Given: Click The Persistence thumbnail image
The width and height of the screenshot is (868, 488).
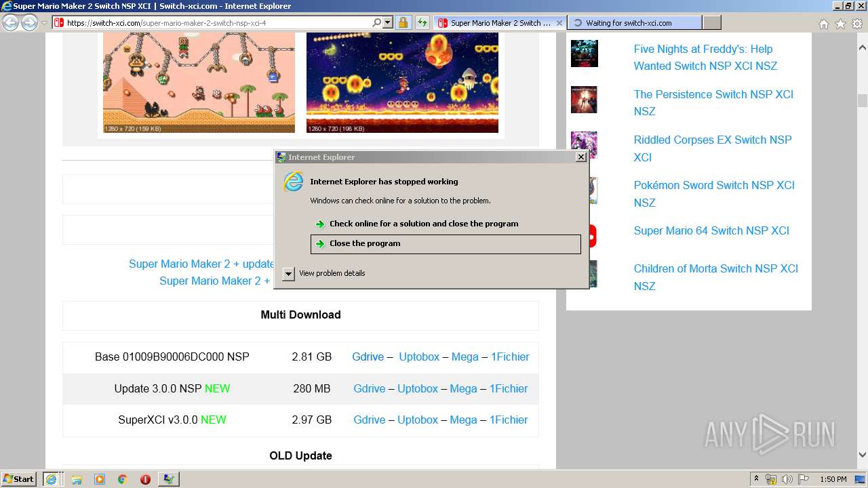Looking at the screenshot, I should coord(584,99).
